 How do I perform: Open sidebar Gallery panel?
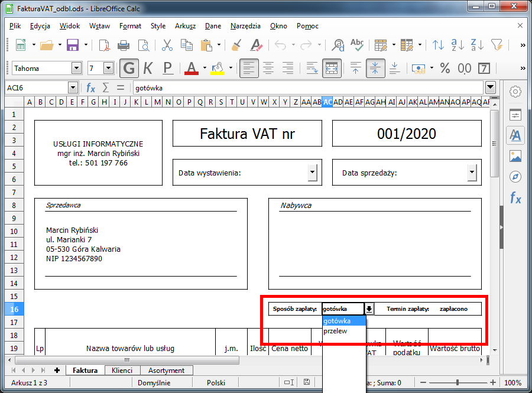515,157
